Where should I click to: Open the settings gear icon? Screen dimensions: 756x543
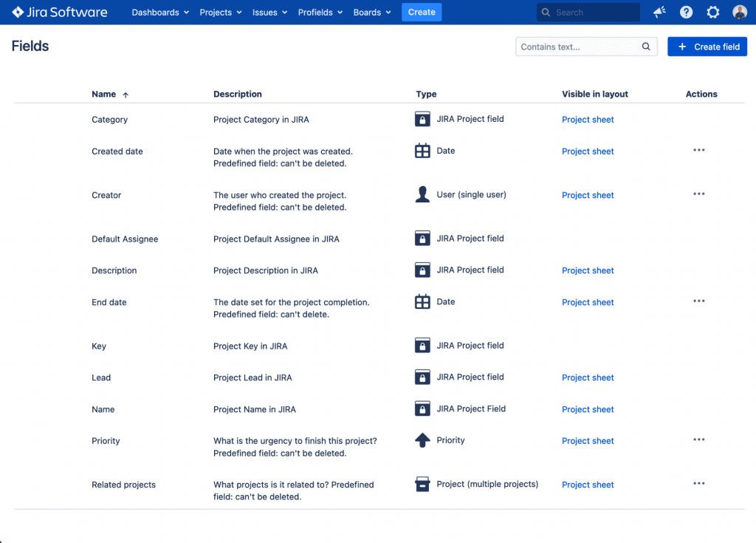point(712,13)
